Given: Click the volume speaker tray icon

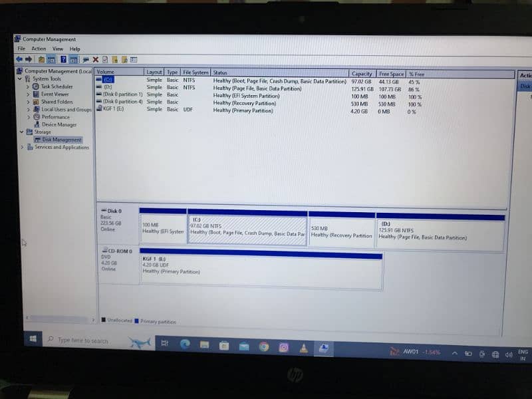Looking at the screenshot, I should pos(509,355).
